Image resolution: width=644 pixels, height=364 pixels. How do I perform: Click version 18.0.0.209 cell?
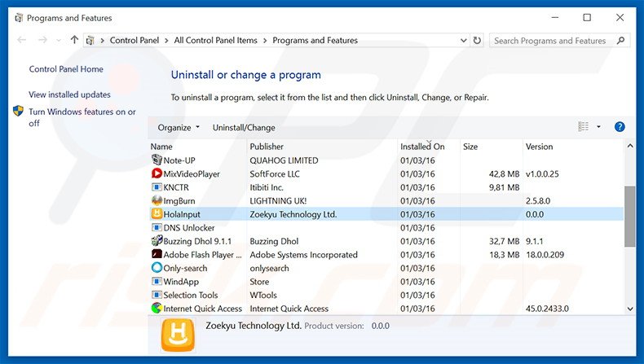coord(545,255)
